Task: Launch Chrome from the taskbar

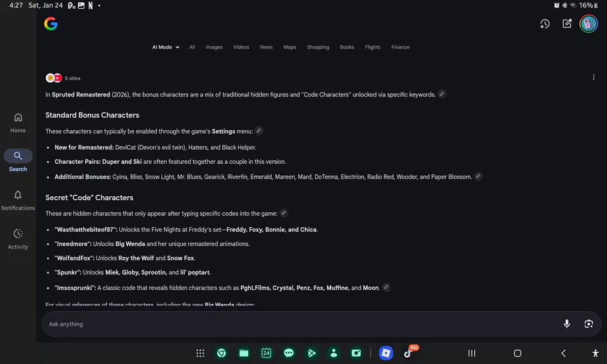Action: coord(221,353)
